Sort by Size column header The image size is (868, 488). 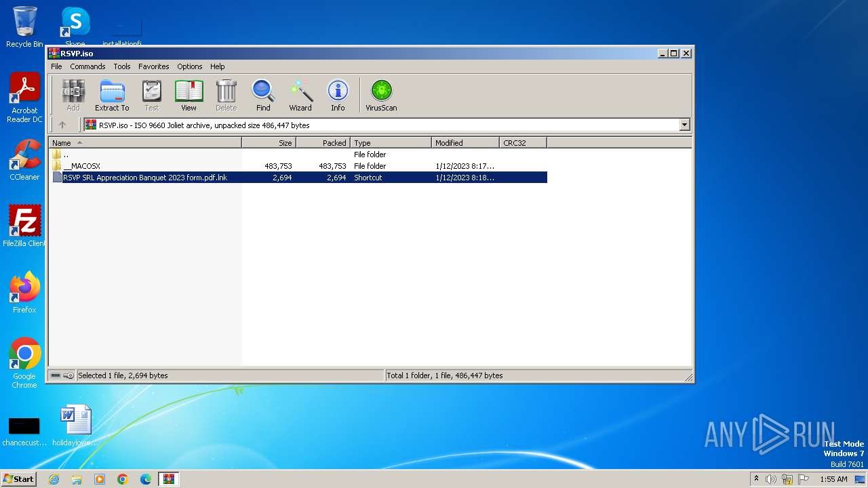(x=269, y=143)
